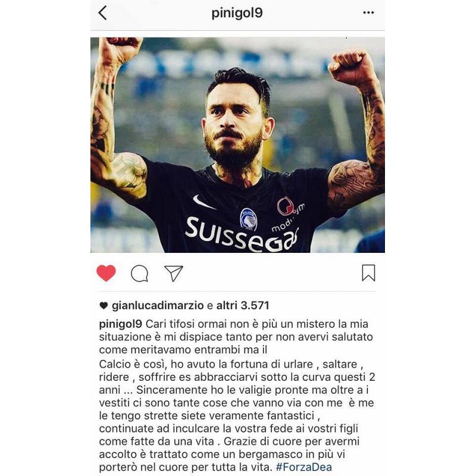Screen dimensions: 476x476
Task: Tap the raised right fist in photo
Action: [x=352, y=66]
